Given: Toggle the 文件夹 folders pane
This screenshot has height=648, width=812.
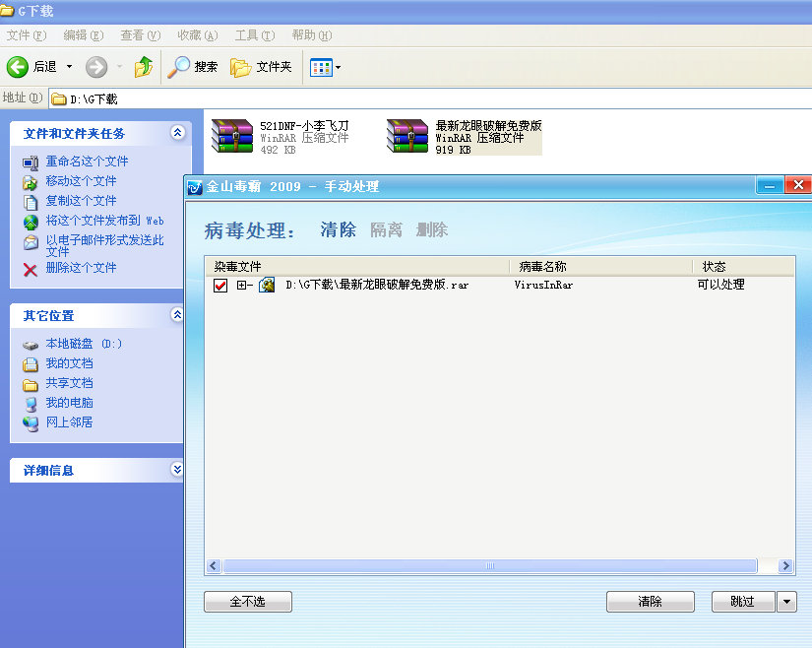Looking at the screenshot, I should point(261,67).
